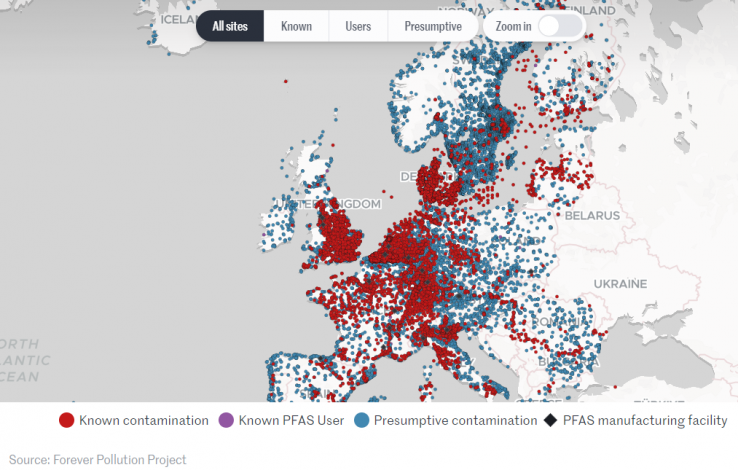Toggle the Zoom in switch

click(560, 26)
